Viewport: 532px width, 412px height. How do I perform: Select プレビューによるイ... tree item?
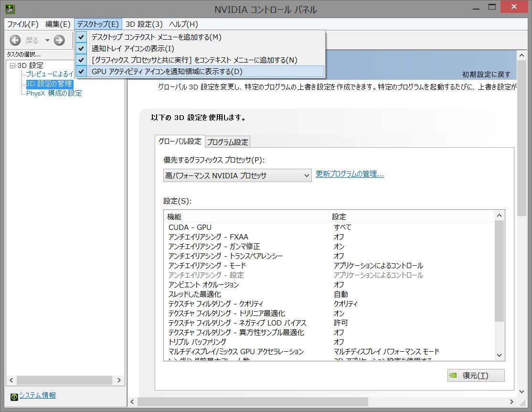tap(50, 74)
